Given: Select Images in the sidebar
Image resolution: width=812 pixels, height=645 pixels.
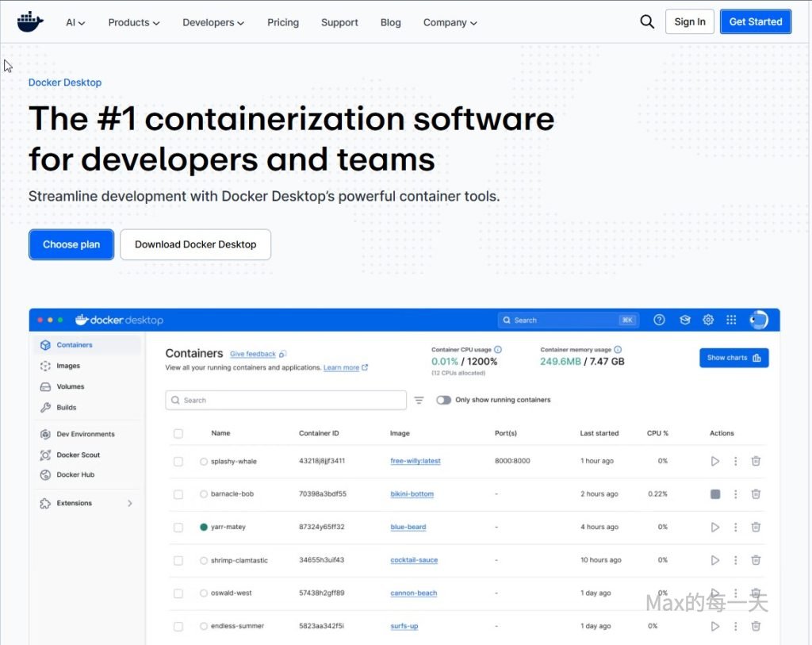Looking at the screenshot, I should (x=68, y=366).
